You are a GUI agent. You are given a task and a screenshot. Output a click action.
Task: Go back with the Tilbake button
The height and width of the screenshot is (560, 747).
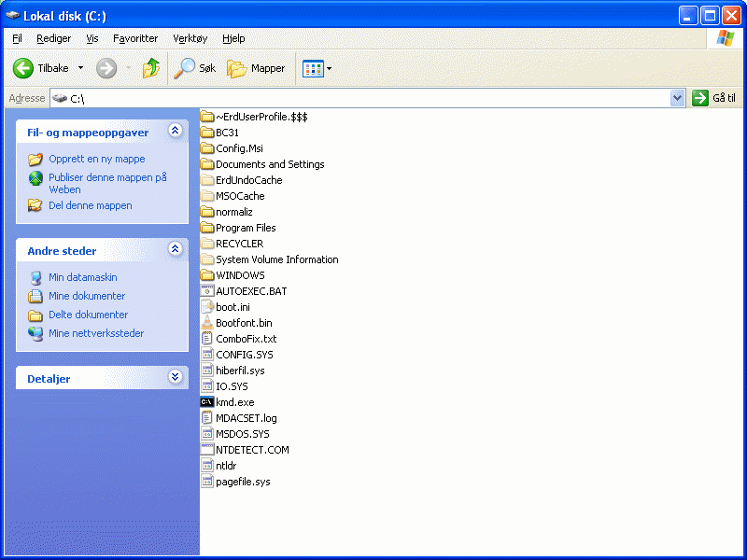click(x=40, y=68)
